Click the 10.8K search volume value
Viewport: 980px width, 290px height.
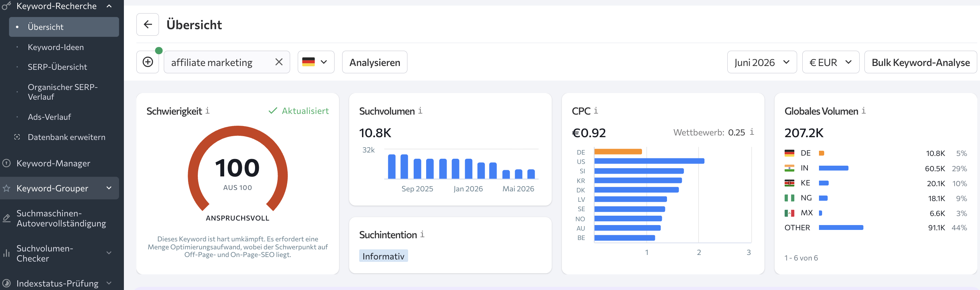point(375,133)
